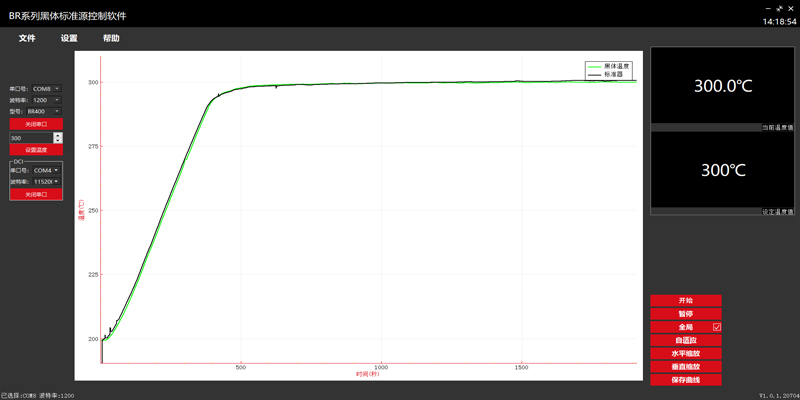Expand the 型号 BR400 model dropdown
The image size is (800, 400).
47,111
